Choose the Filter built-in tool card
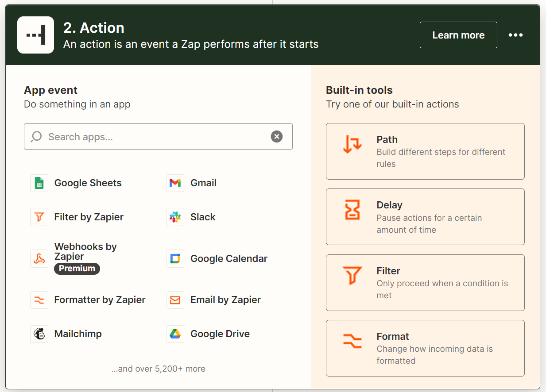This screenshot has width=546, height=392. pos(425,283)
